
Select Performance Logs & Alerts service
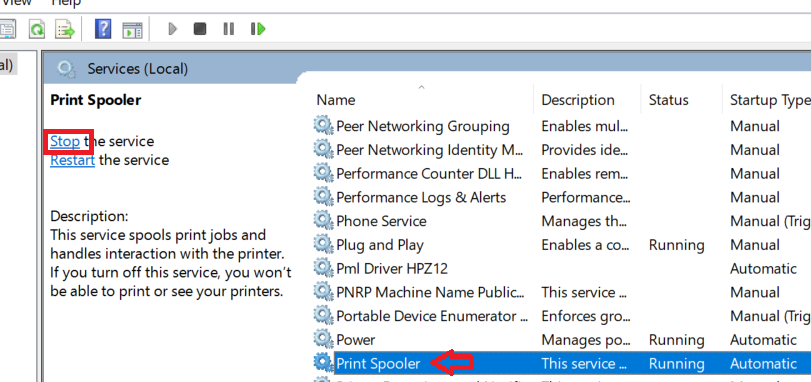click(421, 197)
